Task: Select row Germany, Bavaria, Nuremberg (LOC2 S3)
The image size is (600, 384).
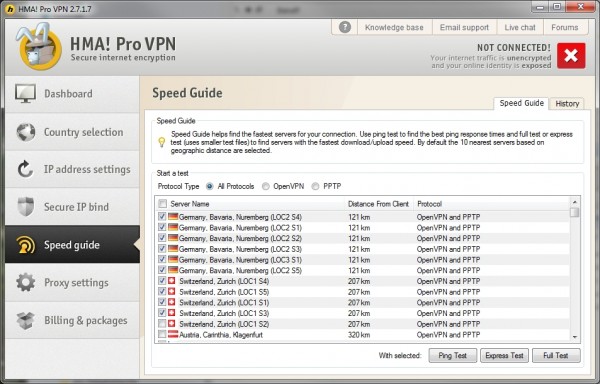Action: pyautogui.click(x=363, y=249)
